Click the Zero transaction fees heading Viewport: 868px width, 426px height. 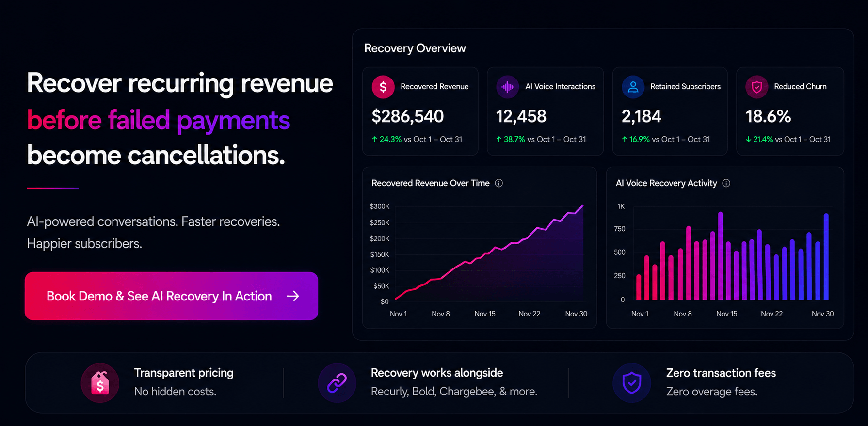(721, 373)
